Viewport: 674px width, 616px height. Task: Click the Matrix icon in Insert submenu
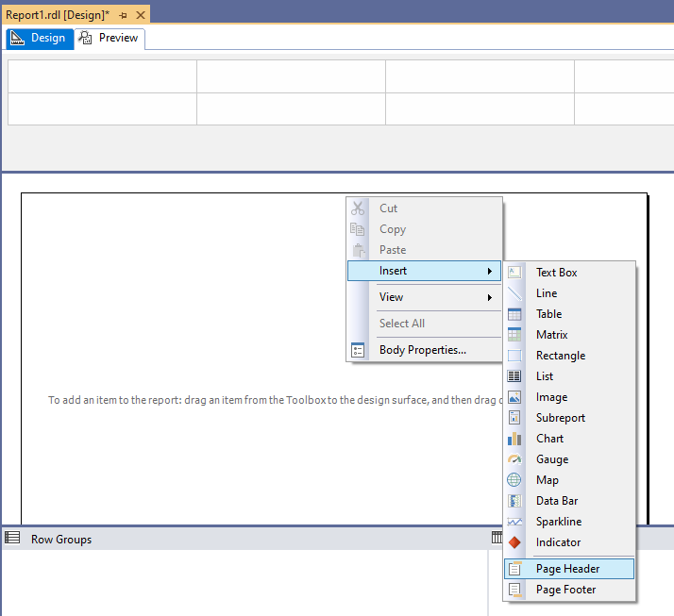514,335
